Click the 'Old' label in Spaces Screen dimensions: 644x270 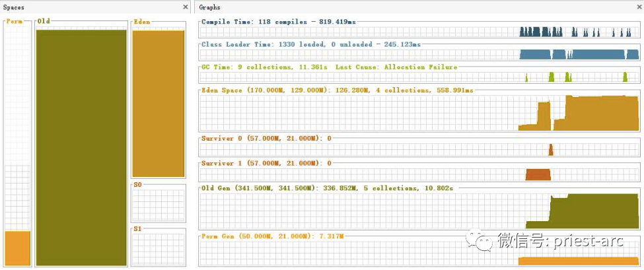pos(44,21)
